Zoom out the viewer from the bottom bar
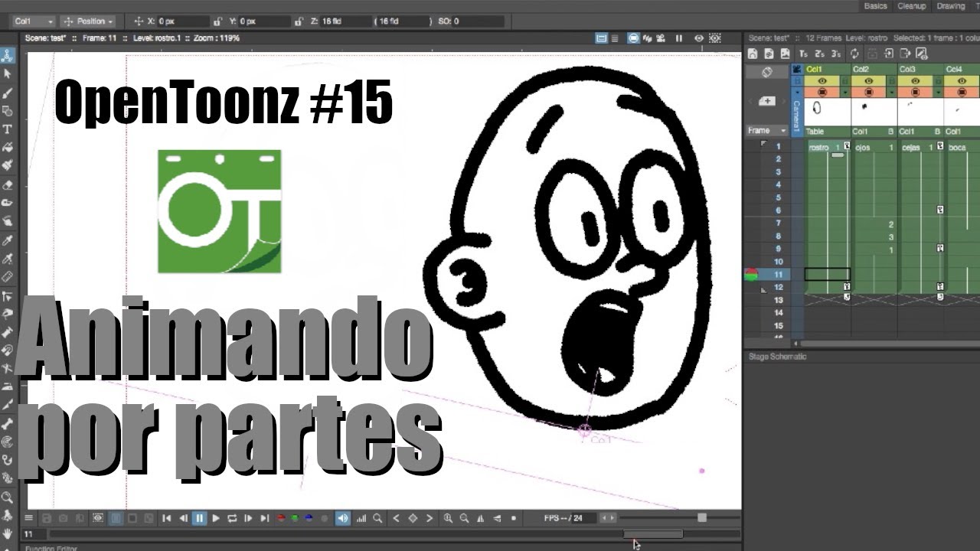Image resolution: width=980 pixels, height=551 pixels. (464, 518)
